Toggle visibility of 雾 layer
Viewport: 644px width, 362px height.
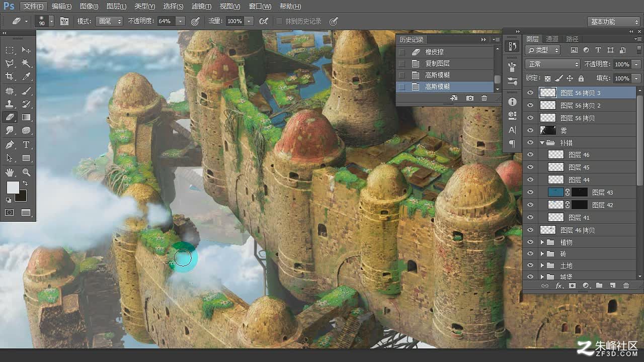point(530,130)
